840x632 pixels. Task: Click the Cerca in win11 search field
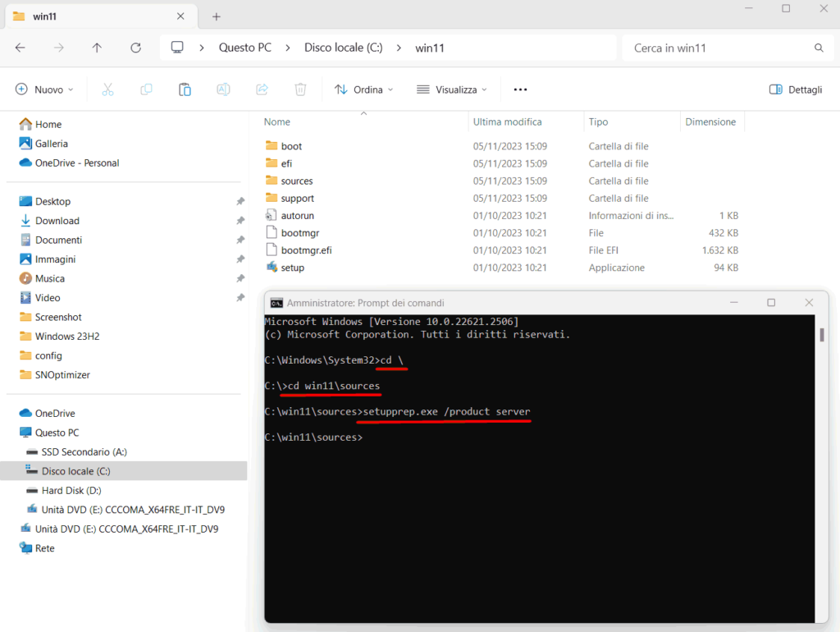pos(728,48)
